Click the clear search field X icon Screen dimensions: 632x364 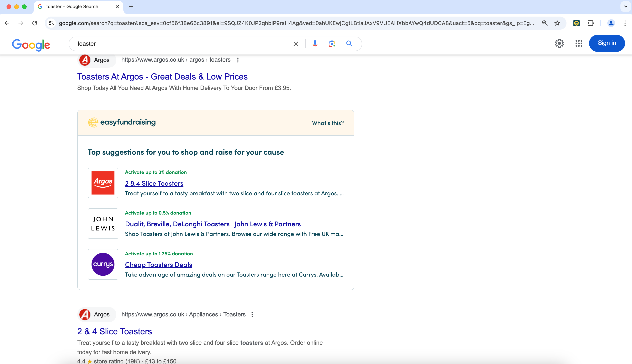296,43
